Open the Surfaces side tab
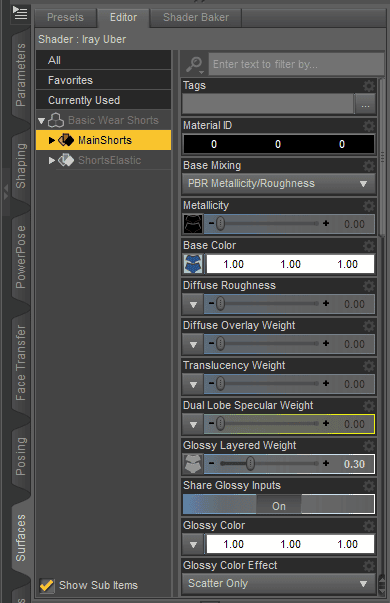The image size is (390, 603). coord(20,538)
